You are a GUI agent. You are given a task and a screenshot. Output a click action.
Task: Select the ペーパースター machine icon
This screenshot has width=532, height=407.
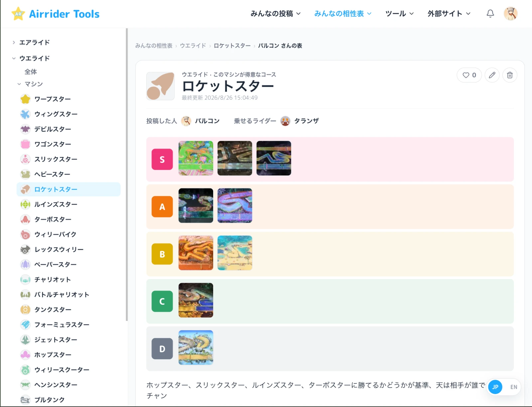click(25, 264)
